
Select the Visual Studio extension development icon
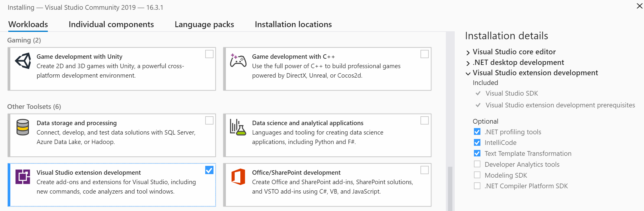click(23, 177)
